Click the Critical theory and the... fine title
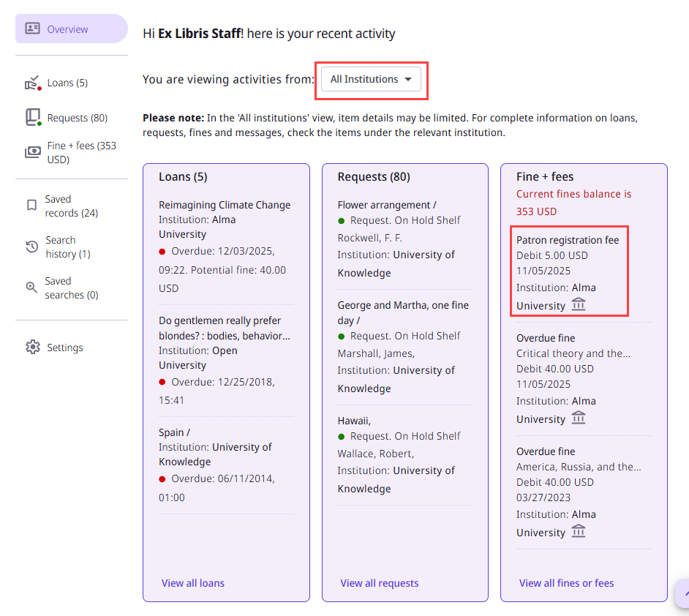 coord(573,353)
